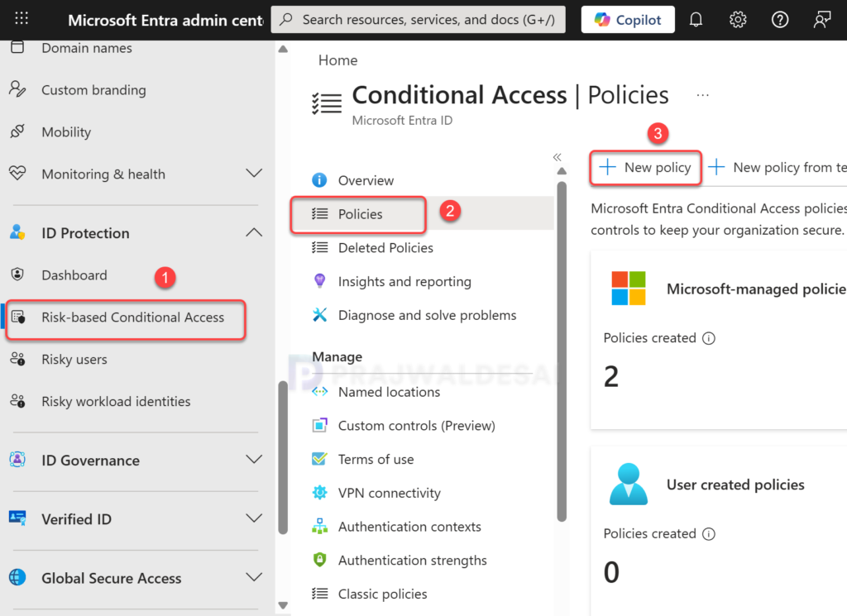This screenshot has height=616, width=847.
Task: Click the Overview info icon
Action: (319, 179)
